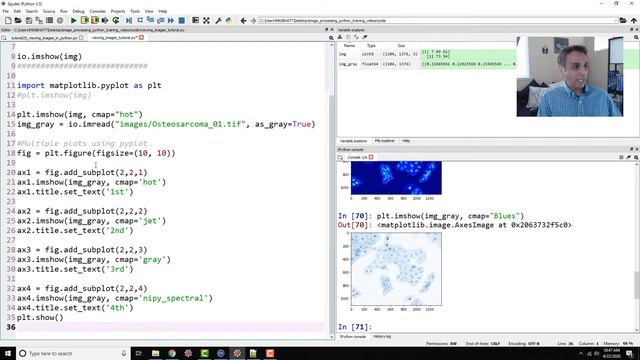Image resolution: width=640 pixels, height=360 pixels.
Task: Change to parent directory up arrow
Action: coord(633,20)
